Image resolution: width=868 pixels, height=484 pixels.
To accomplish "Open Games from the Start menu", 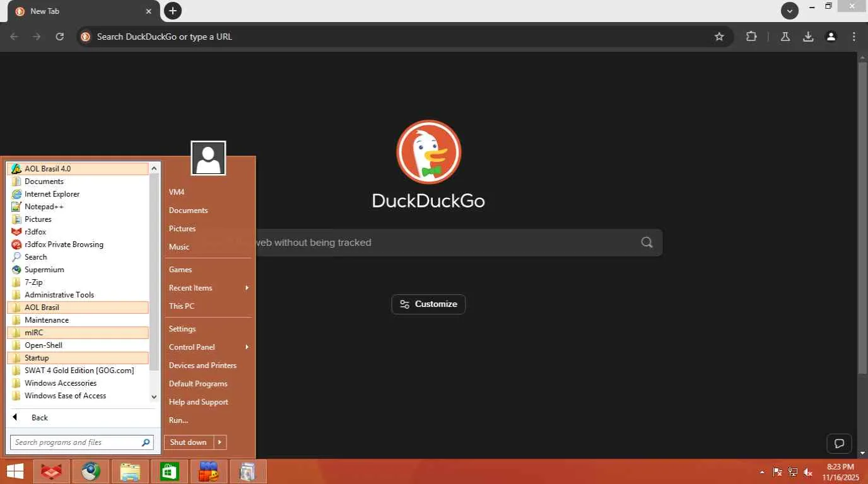I will (x=209, y=270).
